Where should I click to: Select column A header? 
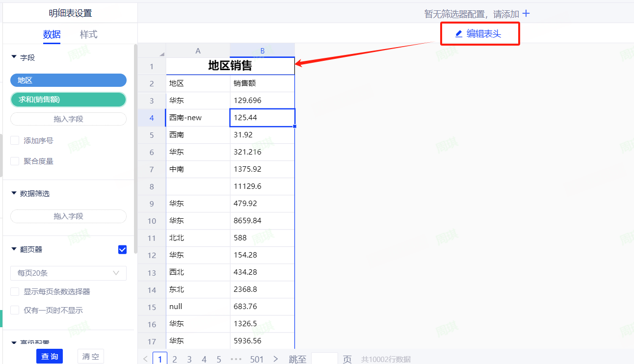(198, 51)
